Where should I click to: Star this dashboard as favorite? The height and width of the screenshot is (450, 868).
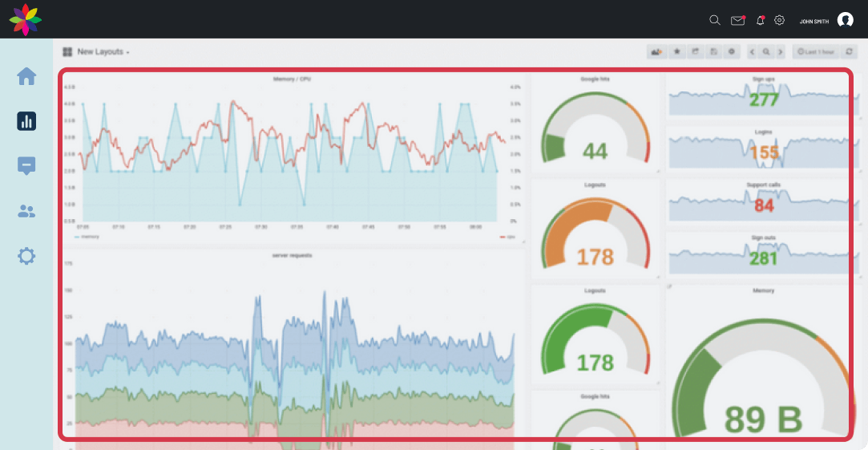click(676, 51)
